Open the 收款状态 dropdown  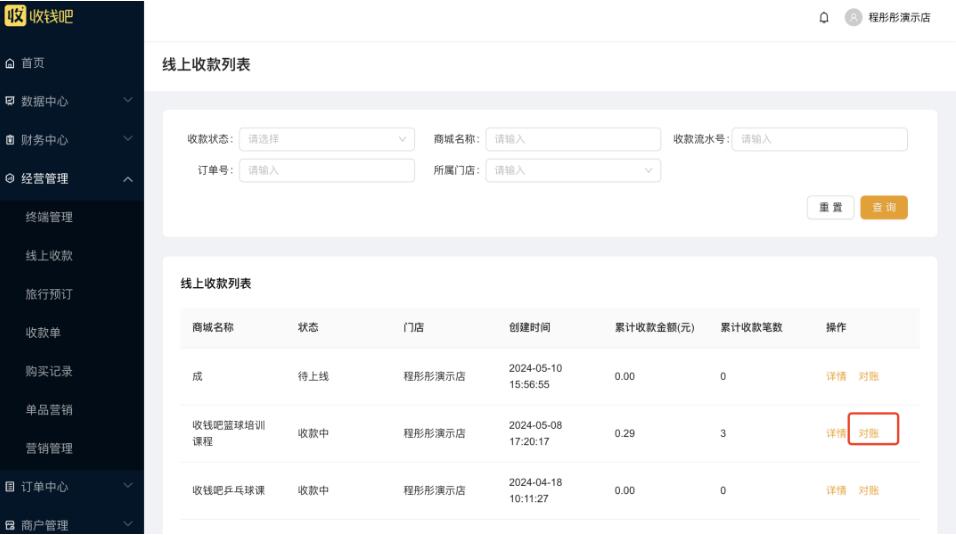pos(327,139)
